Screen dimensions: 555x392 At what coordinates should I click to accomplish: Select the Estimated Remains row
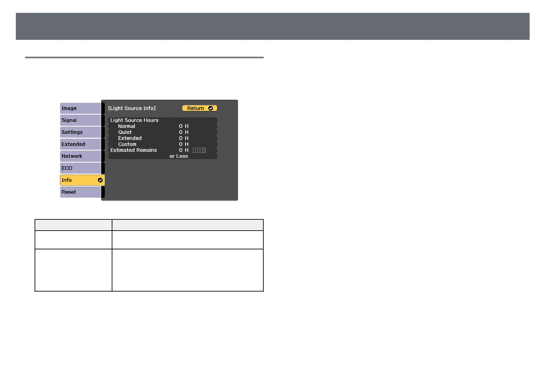pos(163,150)
